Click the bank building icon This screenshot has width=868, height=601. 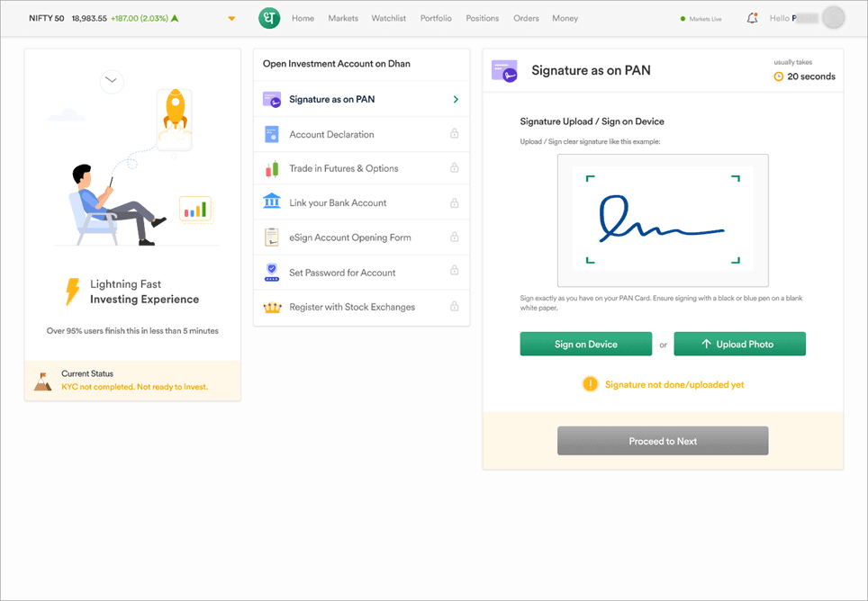pos(271,202)
